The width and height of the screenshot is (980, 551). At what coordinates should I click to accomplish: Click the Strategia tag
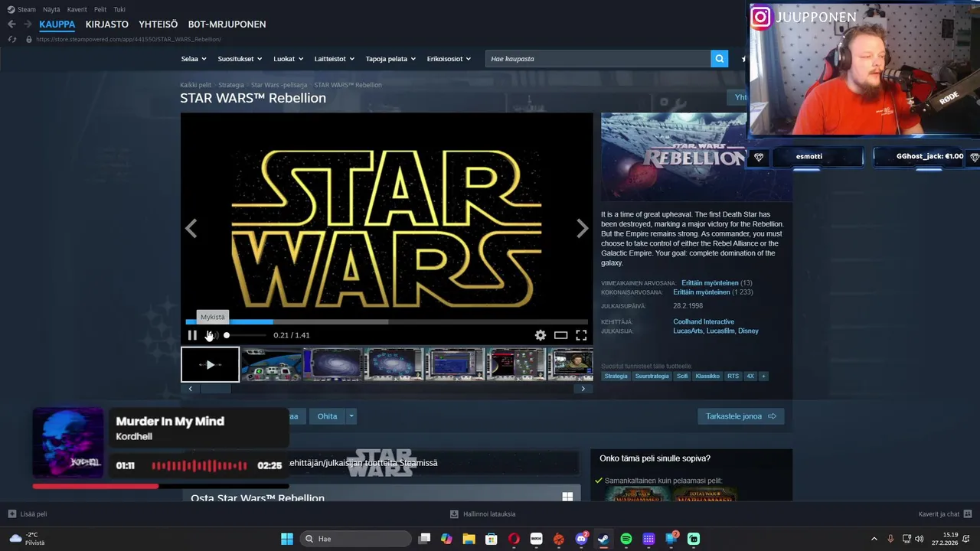click(x=616, y=377)
